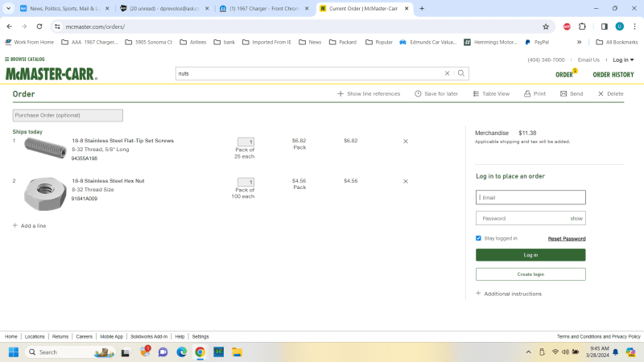The width and height of the screenshot is (644, 362).
Task: Click the Windows taskbar Search box
Action: coord(70,352)
